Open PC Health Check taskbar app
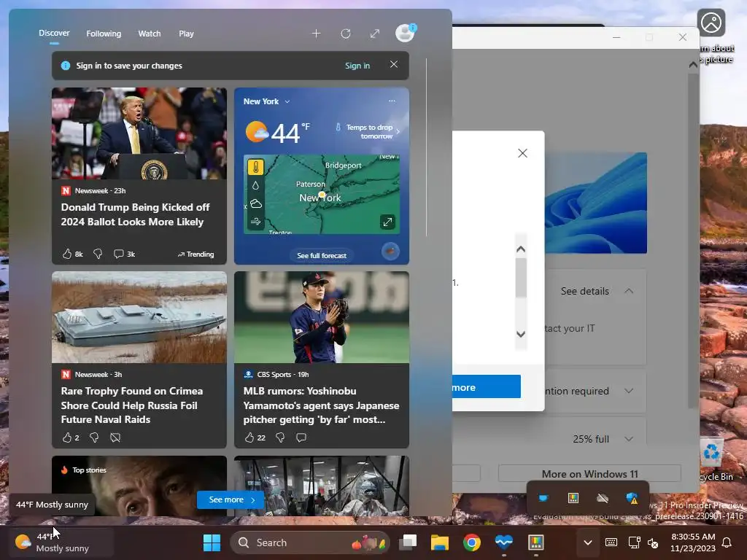 click(503, 542)
